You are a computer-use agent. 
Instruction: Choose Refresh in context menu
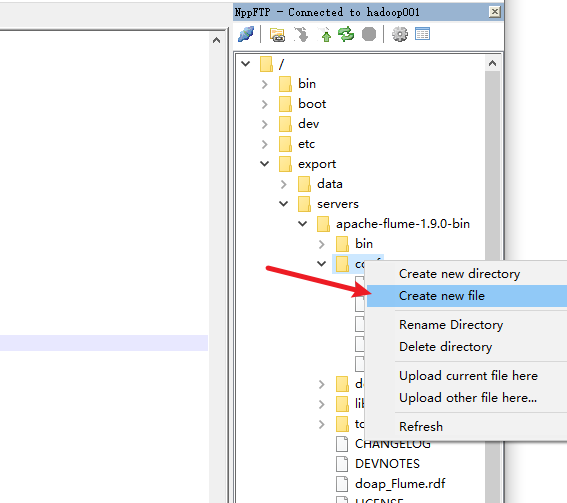[x=421, y=427]
